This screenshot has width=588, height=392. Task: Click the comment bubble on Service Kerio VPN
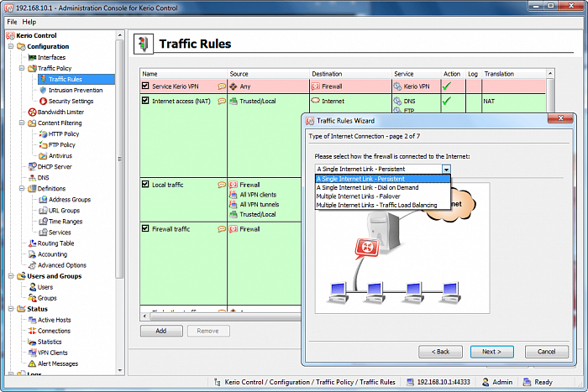[222, 86]
